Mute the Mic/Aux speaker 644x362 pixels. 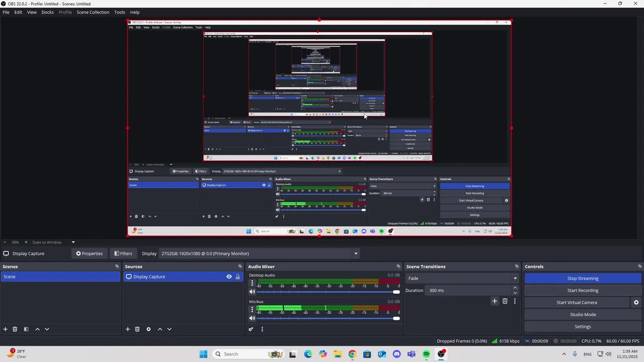coord(252,318)
